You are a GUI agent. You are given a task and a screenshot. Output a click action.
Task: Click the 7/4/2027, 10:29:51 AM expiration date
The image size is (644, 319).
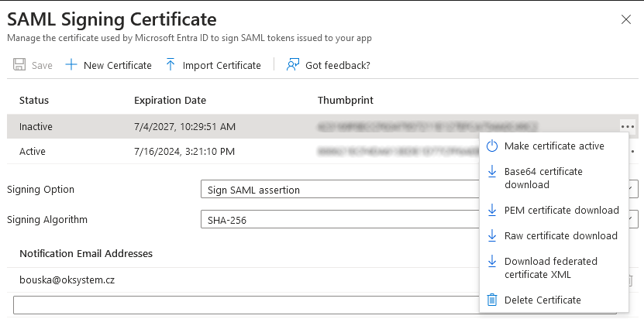(x=184, y=127)
